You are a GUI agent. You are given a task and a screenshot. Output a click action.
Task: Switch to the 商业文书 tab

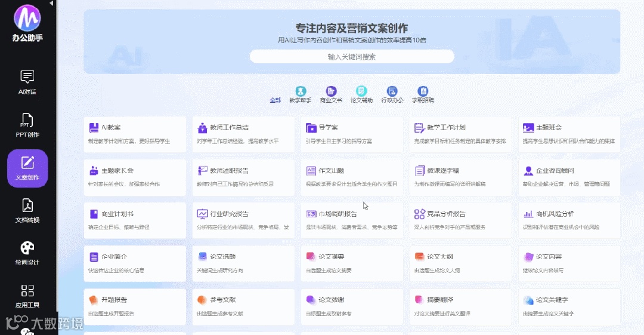pyautogui.click(x=331, y=95)
